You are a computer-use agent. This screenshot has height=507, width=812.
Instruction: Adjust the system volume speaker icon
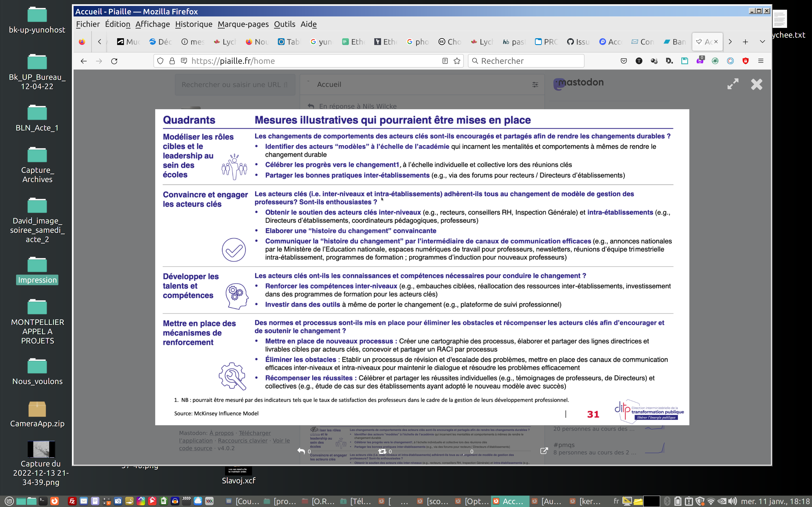732,501
